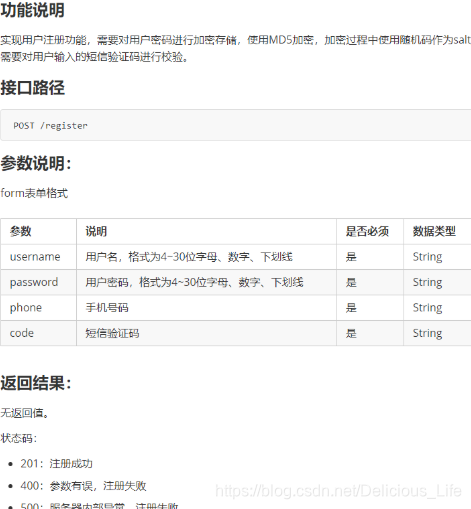471x509 pixels.
Task: Click the 功能说明 heading
Action: click(32, 10)
